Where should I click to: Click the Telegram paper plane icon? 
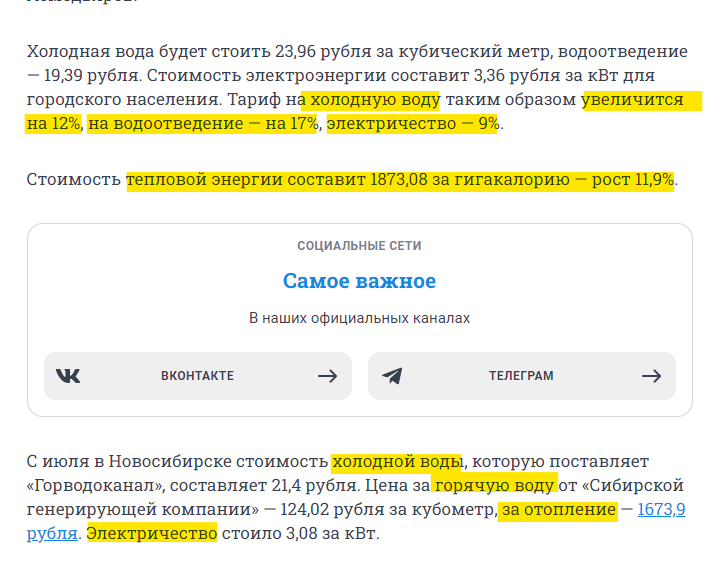[x=392, y=376]
